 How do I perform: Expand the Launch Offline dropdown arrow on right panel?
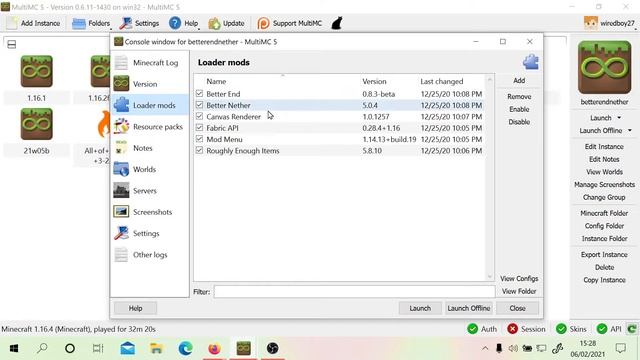coord(629,131)
